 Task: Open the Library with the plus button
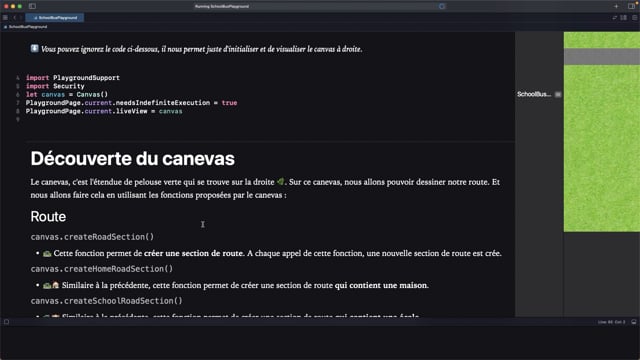(616, 6)
